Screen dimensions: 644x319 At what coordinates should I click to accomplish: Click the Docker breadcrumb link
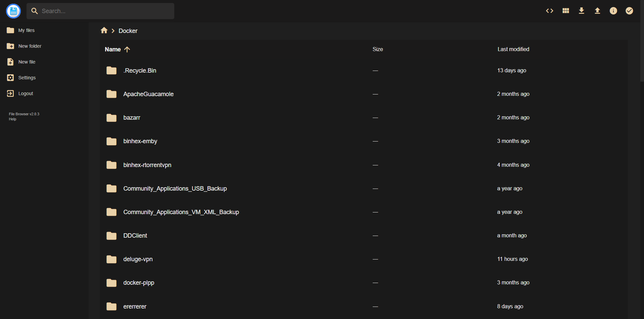click(128, 31)
